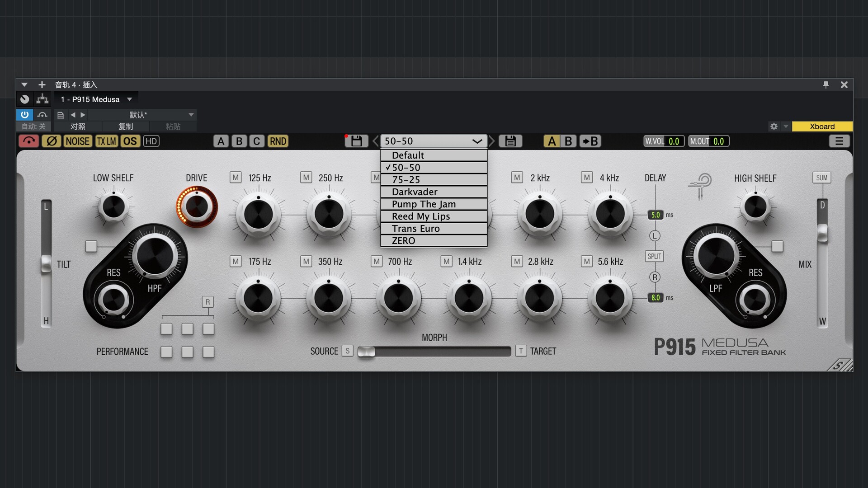Toggle the SPLIT delay button
This screenshot has width=868, height=488.
(654, 256)
